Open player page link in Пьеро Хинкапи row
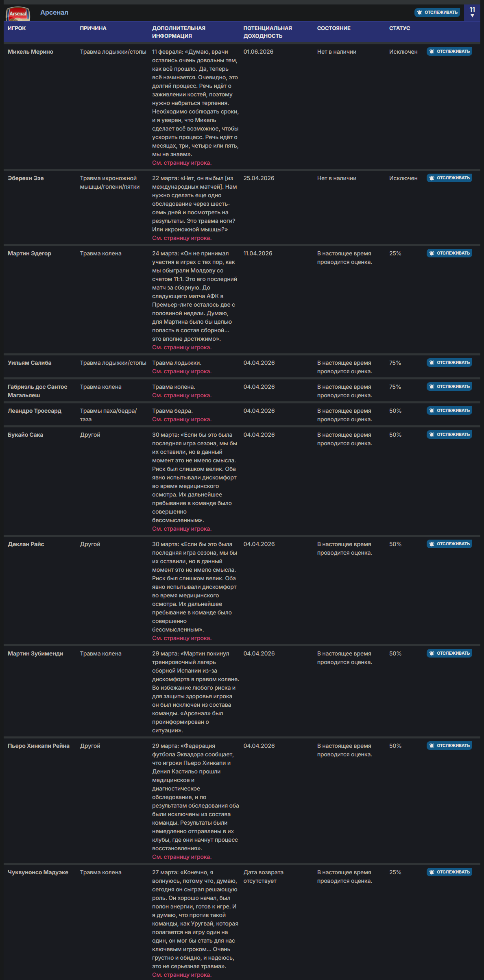Image resolution: width=484 pixels, height=980 pixels. click(182, 857)
